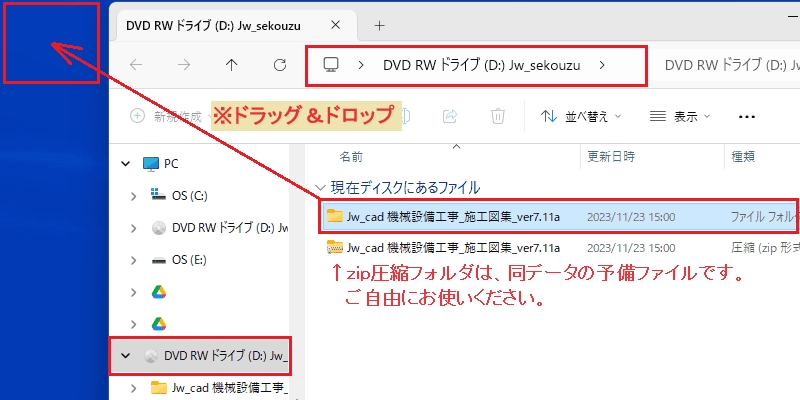Viewport: 800px width, 400px height.
Task: Select first Google Drive icon in tree
Action: pyautogui.click(x=159, y=292)
